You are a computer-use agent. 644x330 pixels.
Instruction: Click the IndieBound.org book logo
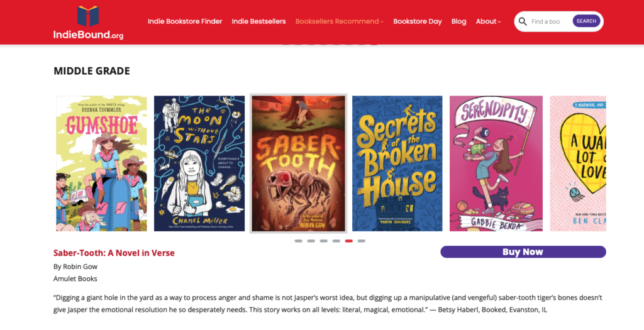(x=88, y=22)
